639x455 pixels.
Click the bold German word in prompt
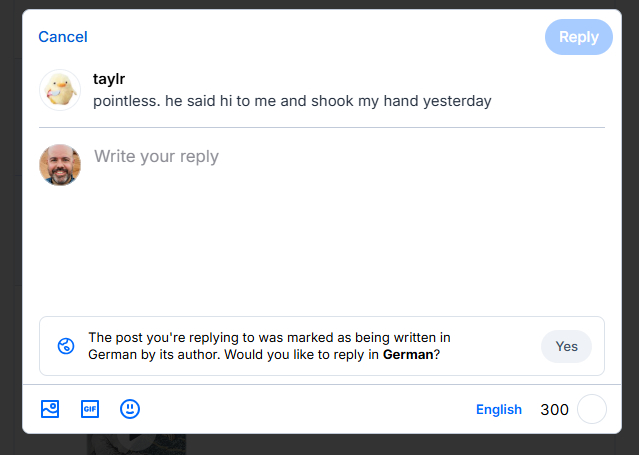coord(407,355)
